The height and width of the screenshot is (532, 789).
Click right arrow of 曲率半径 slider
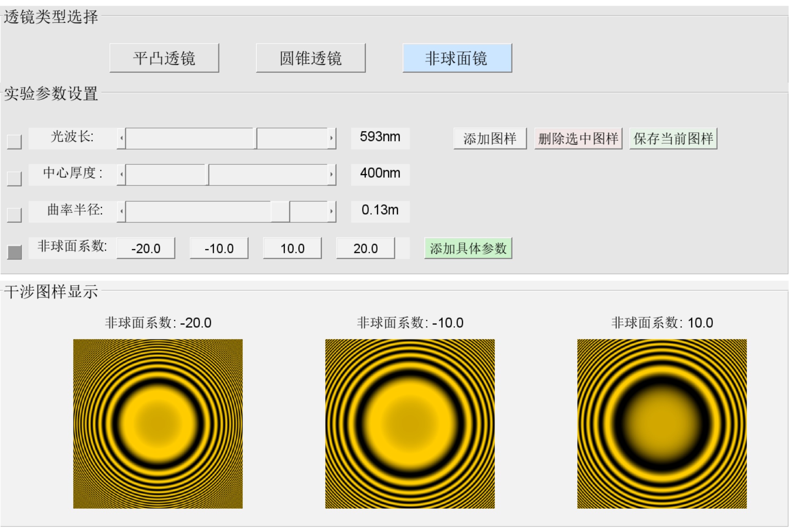(331, 211)
